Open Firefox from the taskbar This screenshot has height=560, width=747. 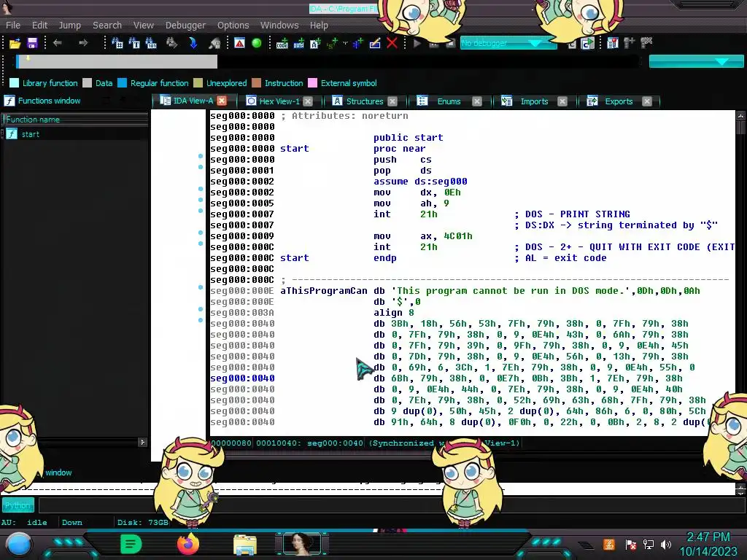[x=187, y=544]
